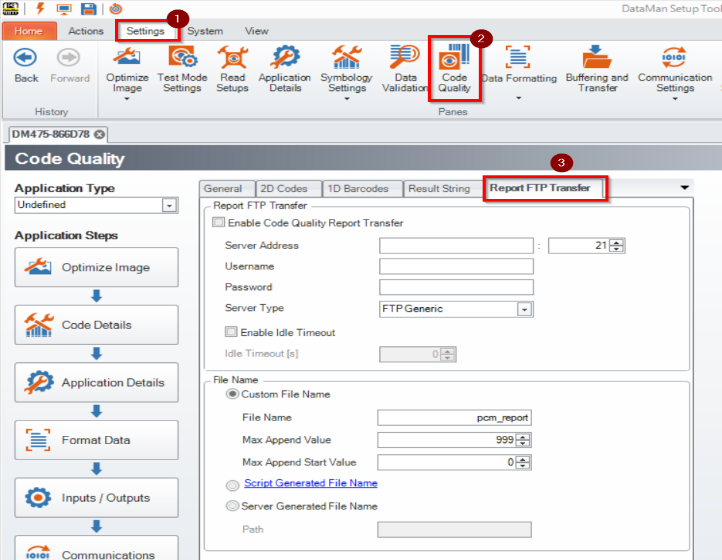722x560 pixels.
Task: Open the Optimize Image ribbon tool
Action: [x=127, y=69]
